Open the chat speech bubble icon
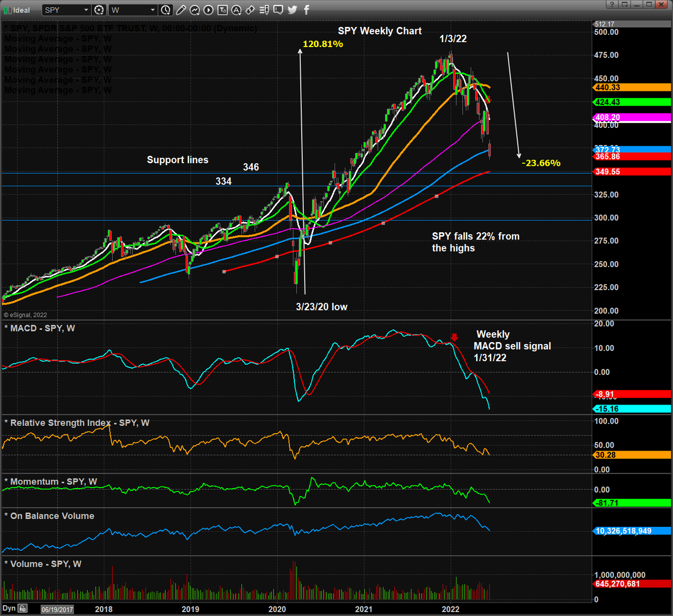 click(x=278, y=10)
